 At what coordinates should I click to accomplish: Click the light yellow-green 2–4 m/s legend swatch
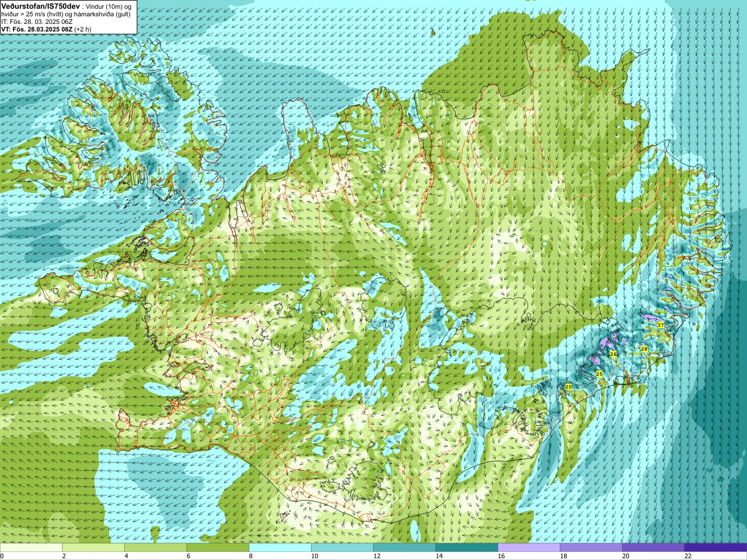tap(93, 548)
